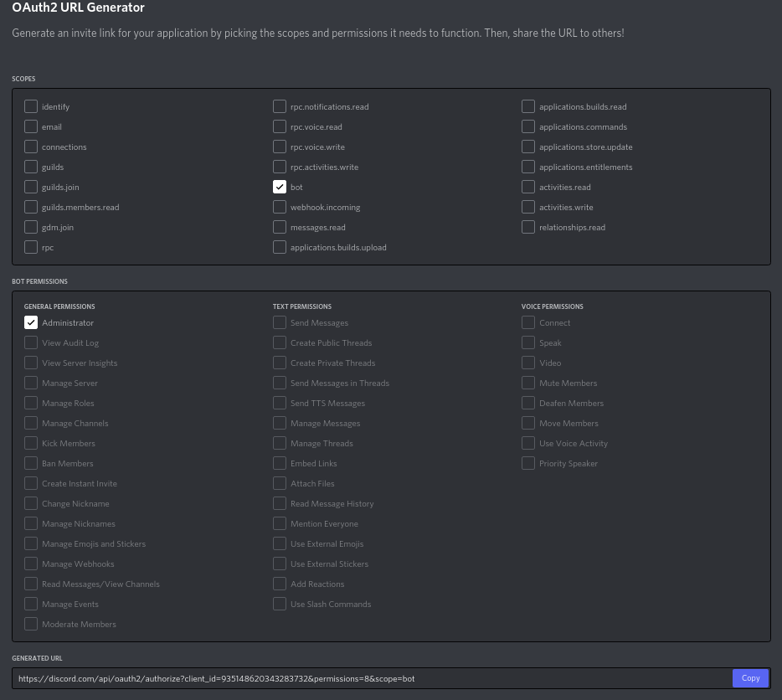Enable the activities.read scope
The width and height of the screenshot is (782, 700).
click(528, 187)
